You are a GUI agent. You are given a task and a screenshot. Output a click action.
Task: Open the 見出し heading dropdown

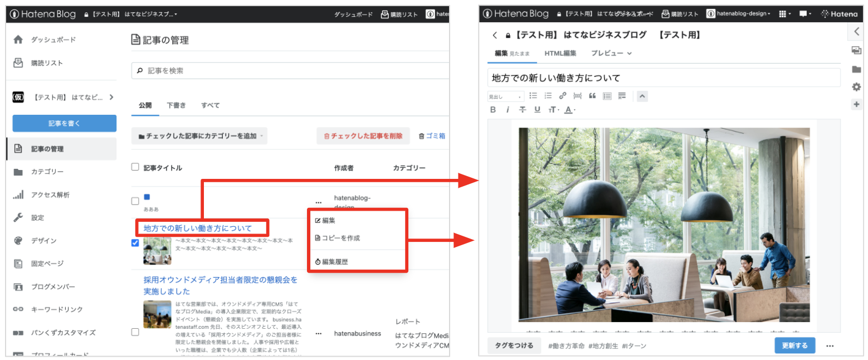[505, 96]
